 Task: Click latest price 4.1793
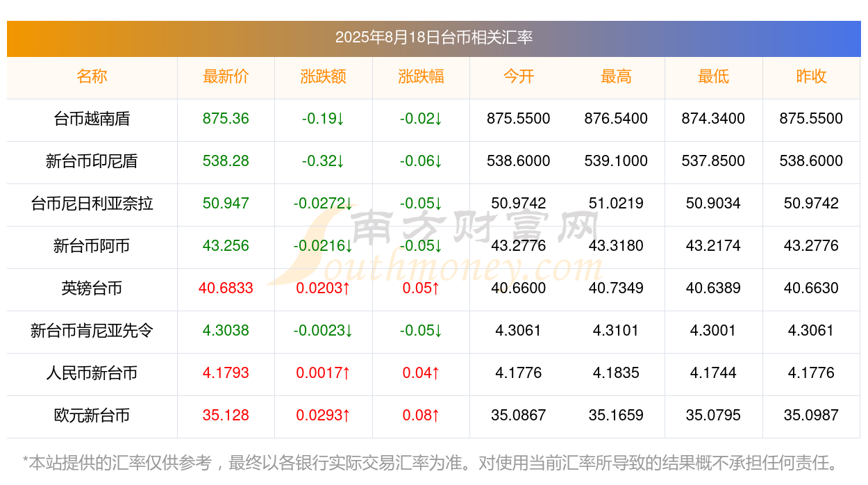tap(226, 373)
